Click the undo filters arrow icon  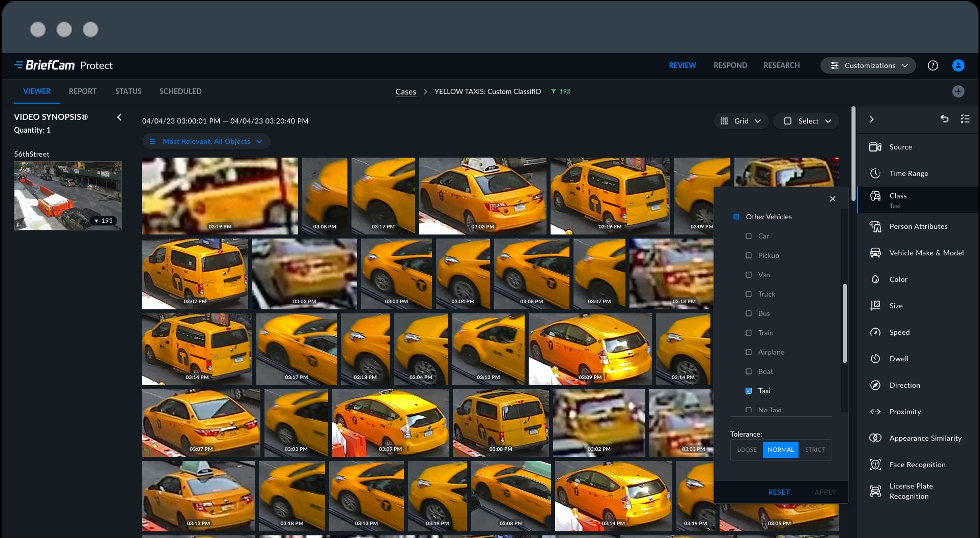pyautogui.click(x=944, y=119)
